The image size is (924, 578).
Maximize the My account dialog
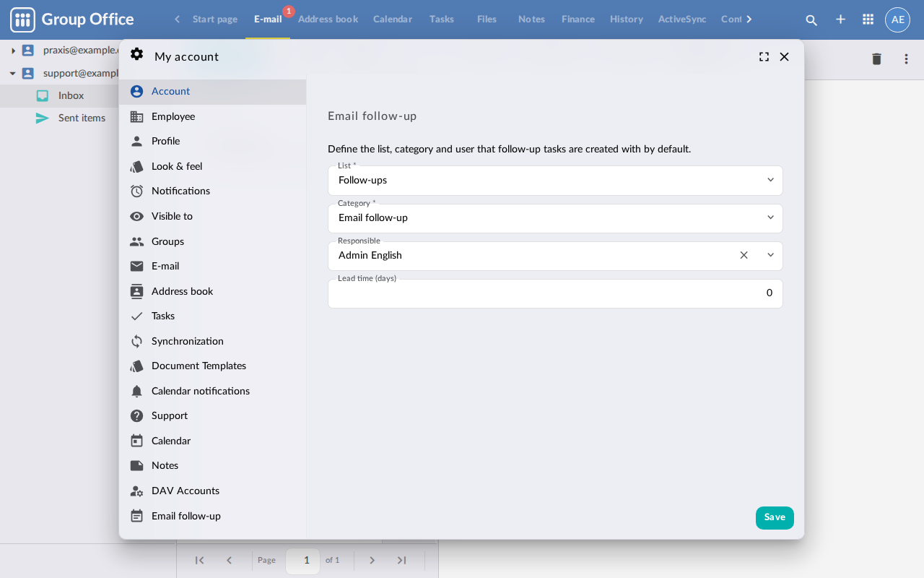pyautogui.click(x=764, y=56)
